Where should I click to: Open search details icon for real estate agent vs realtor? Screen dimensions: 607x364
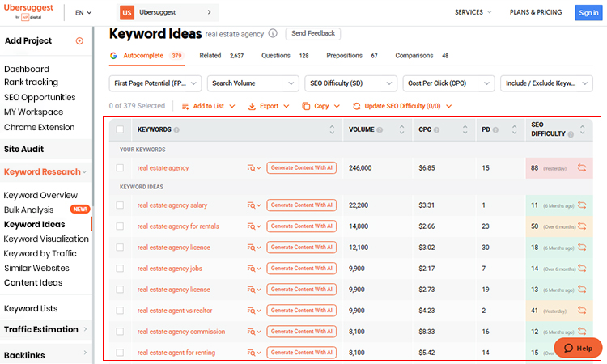254,311
